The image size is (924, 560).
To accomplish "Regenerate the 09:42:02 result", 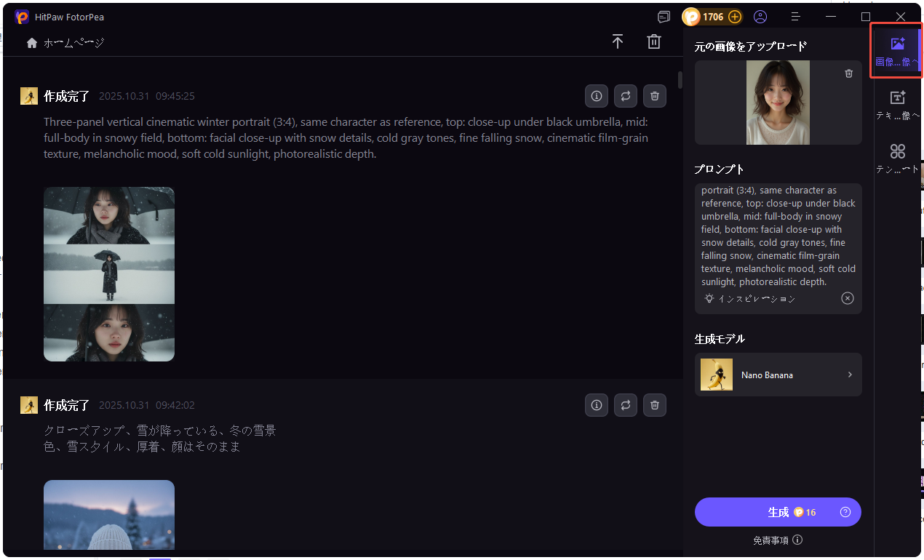I will coord(626,405).
